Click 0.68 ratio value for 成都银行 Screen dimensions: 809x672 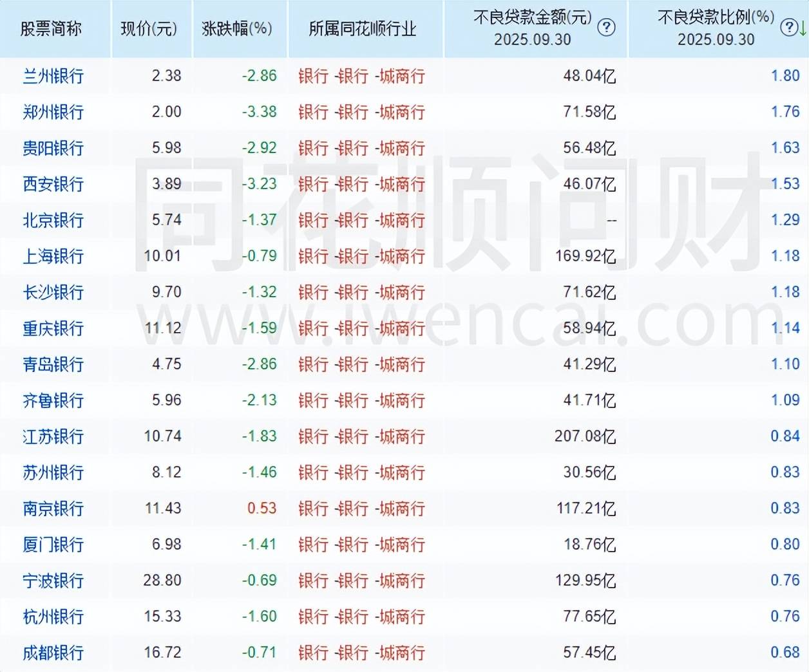coord(785,653)
